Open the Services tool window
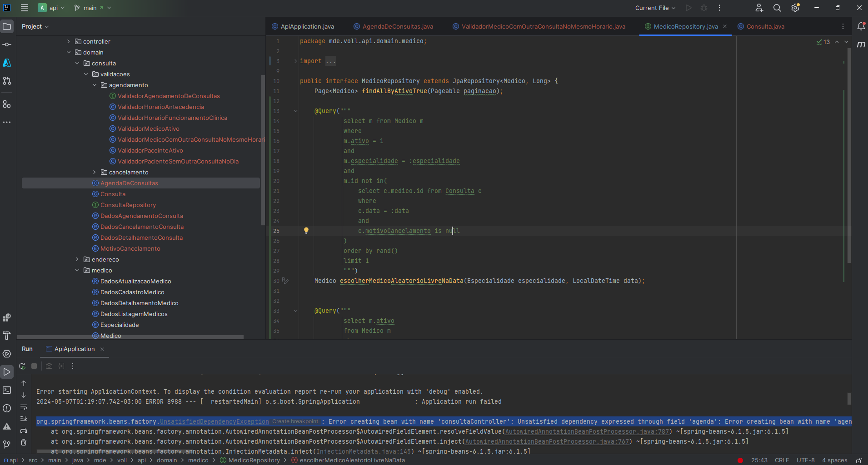868x465 pixels. pos(7,354)
